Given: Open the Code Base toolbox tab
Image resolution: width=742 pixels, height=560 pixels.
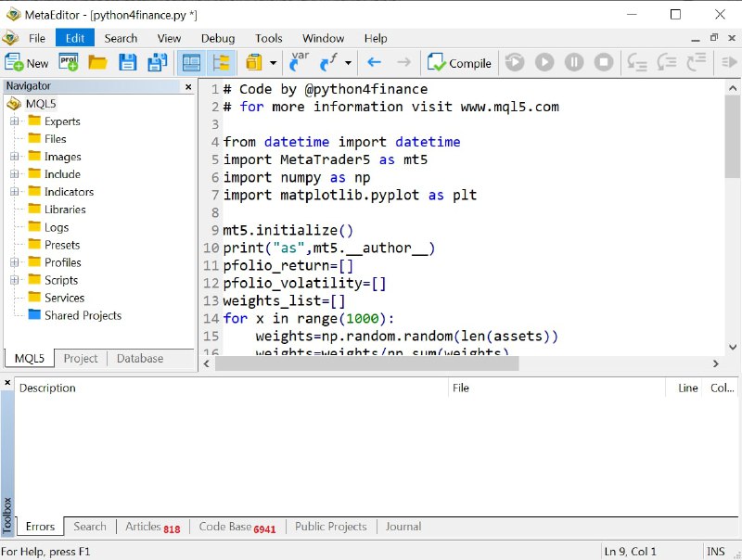Looking at the screenshot, I should (x=237, y=527).
